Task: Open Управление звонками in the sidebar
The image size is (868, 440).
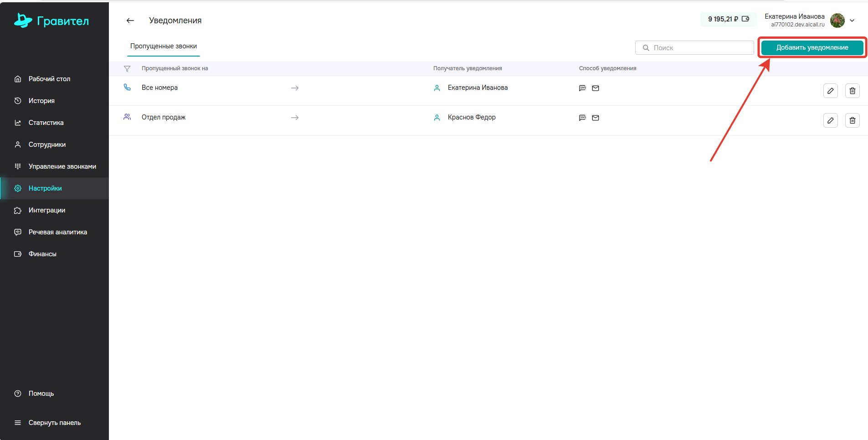Action: coord(62,166)
